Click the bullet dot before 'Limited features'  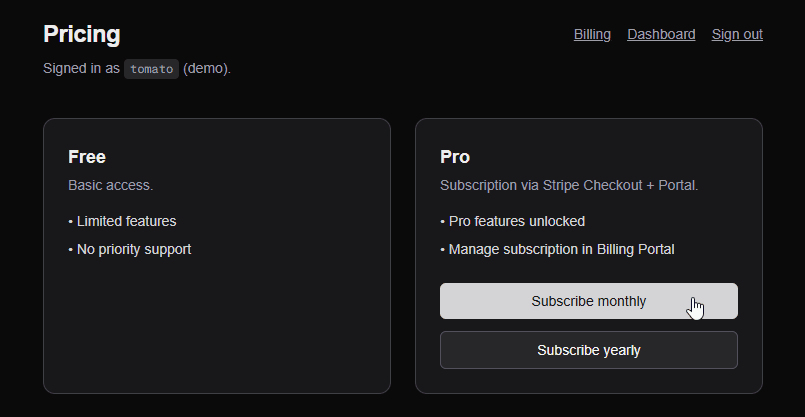(x=70, y=221)
